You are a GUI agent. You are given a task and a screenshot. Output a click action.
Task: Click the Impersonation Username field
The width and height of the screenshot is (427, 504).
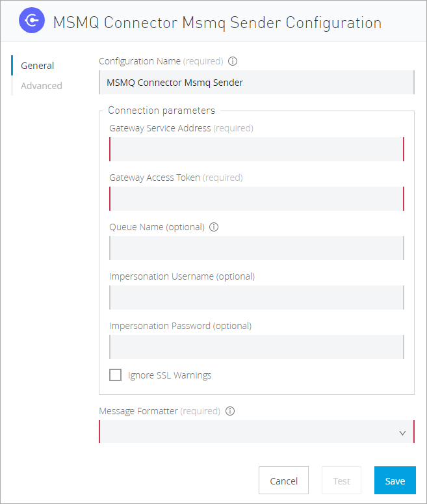pos(256,298)
